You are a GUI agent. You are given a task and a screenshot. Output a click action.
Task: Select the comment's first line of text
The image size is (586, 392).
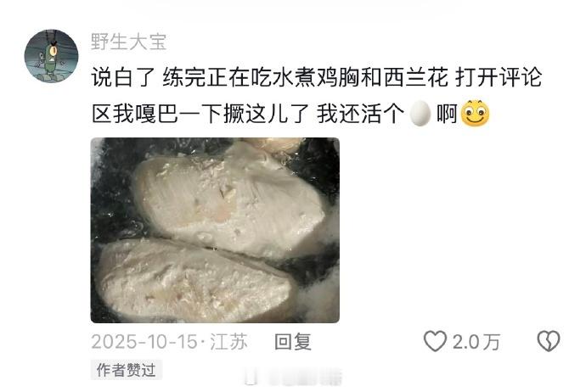[317, 78]
